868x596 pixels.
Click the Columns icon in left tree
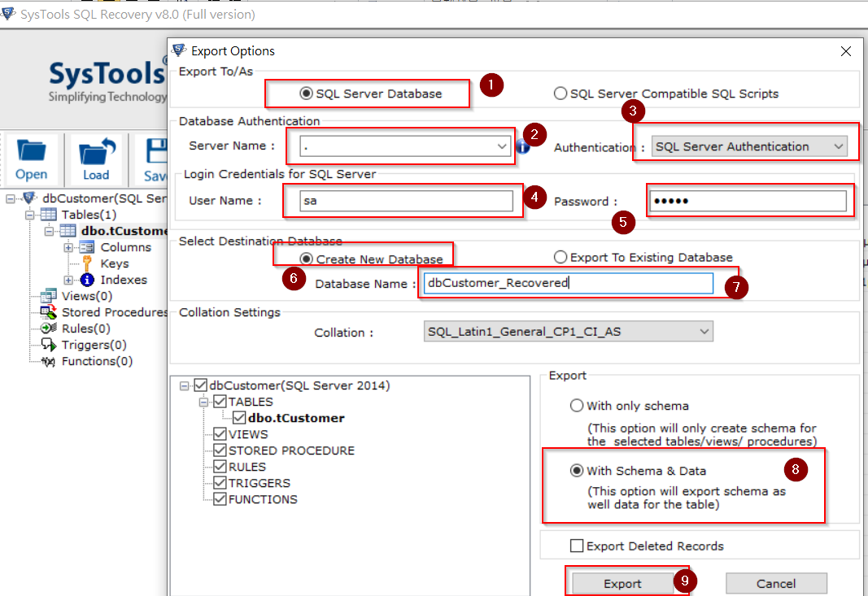click(x=87, y=247)
